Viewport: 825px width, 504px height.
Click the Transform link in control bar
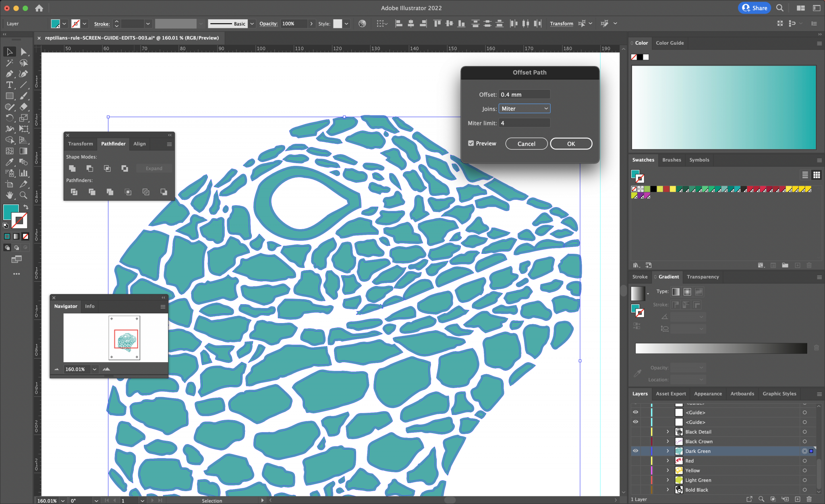point(562,24)
